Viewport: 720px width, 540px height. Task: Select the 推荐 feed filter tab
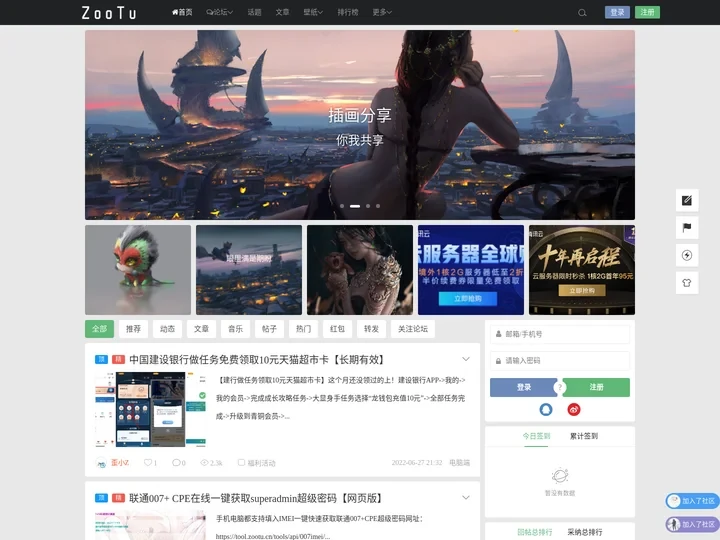pyautogui.click(x=133, y=329)
